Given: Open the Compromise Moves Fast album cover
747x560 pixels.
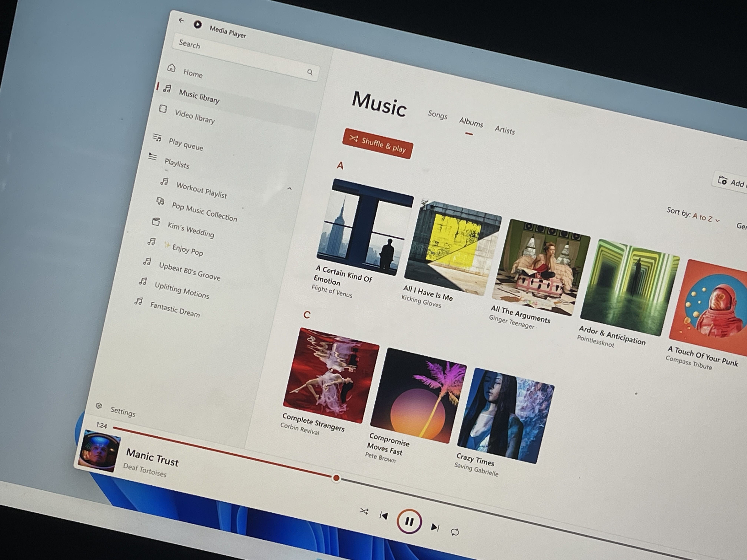Looking at the screenshot, I should coord(418,396).
